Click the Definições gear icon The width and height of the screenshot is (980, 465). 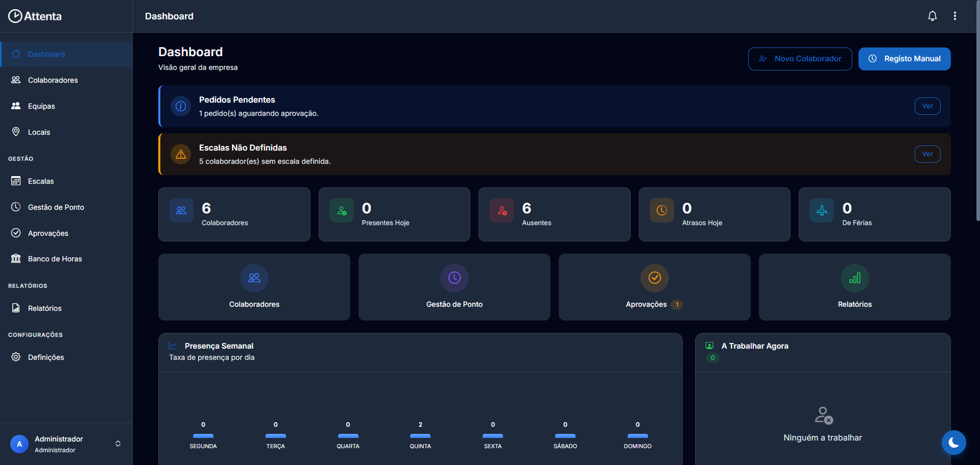click(x=16, y=357)
